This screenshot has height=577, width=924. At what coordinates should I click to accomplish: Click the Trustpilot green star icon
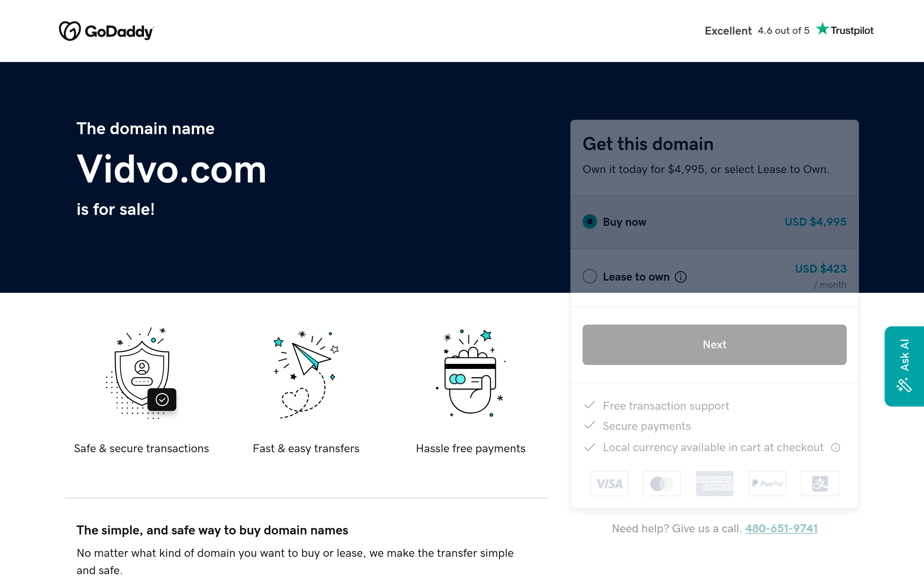coord(822,29)
